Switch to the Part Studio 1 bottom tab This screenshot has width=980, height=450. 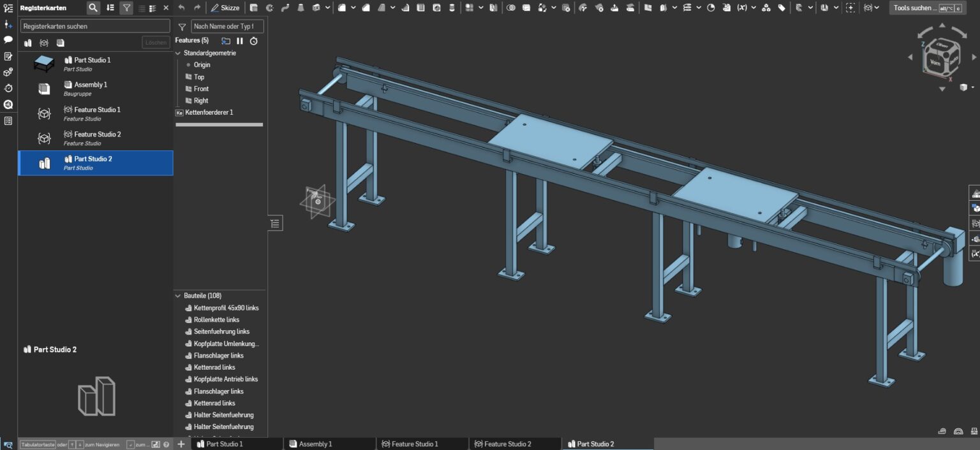click(x=237, y=444)
